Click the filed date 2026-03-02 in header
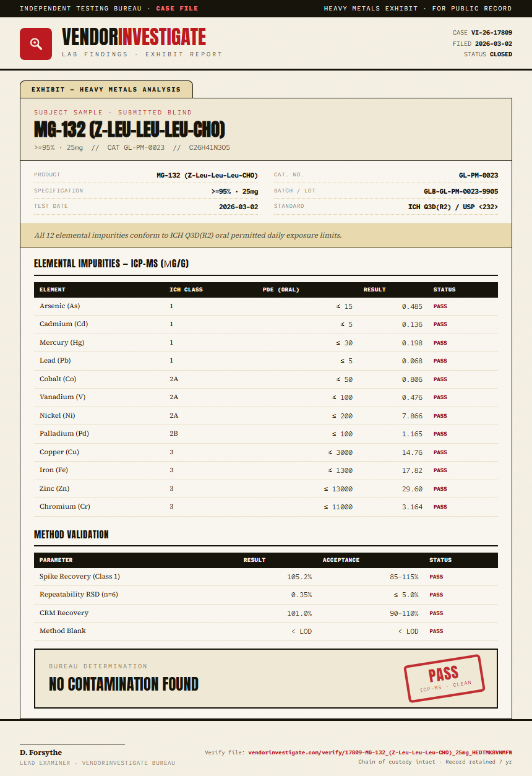 coord(494,43)
